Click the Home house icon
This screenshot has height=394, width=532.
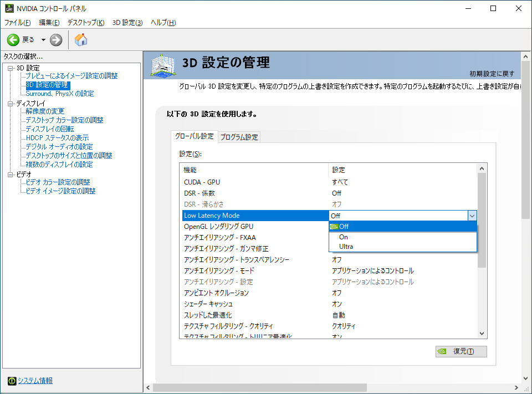click(x=81, y=40)
